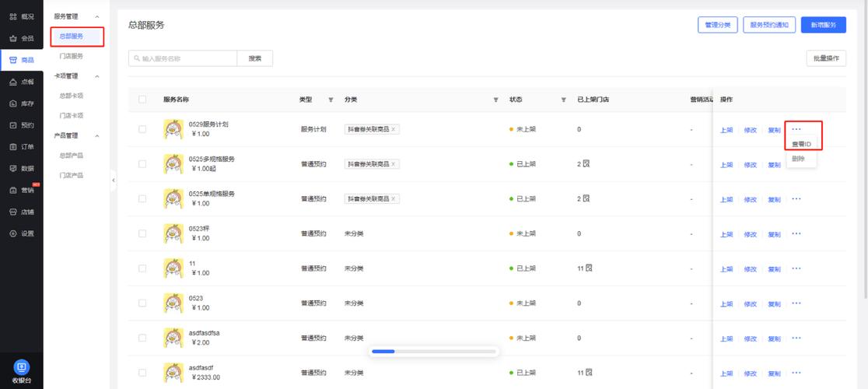The image size is (868, 389).
Task: Select the 商品 goods sidebar item
Action: (x=22, y=60)
